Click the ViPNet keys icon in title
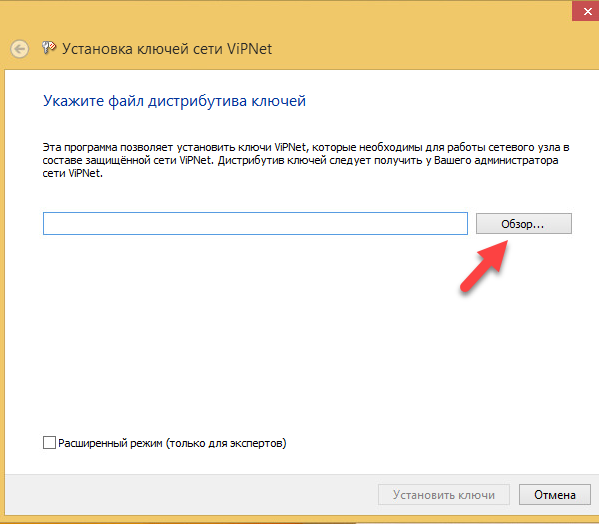 [49, 48]
